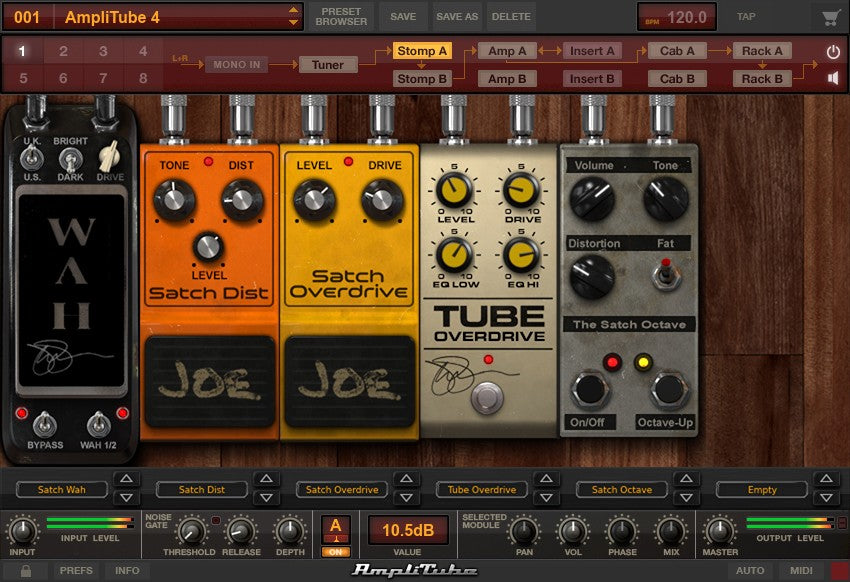The height and width of the screenshot is (582, 850).
Task: Click the down arrow beside Tube Overdrive slot
Action: coord(546,498)
